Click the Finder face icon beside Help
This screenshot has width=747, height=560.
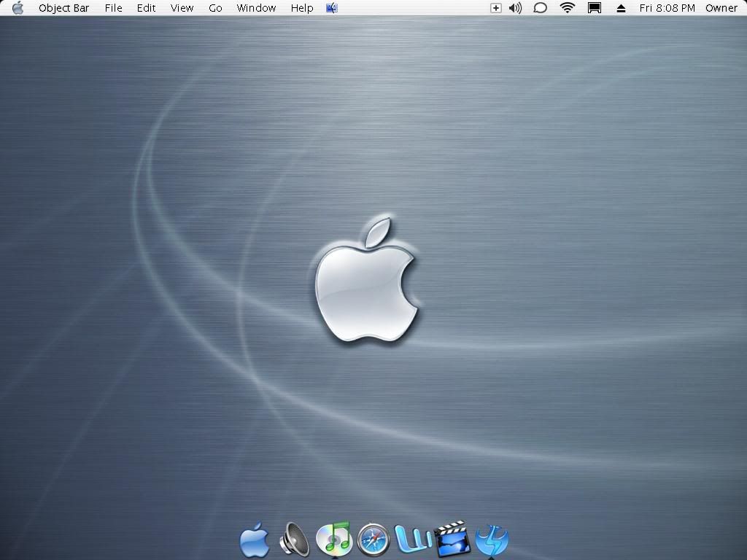[332, 7]
